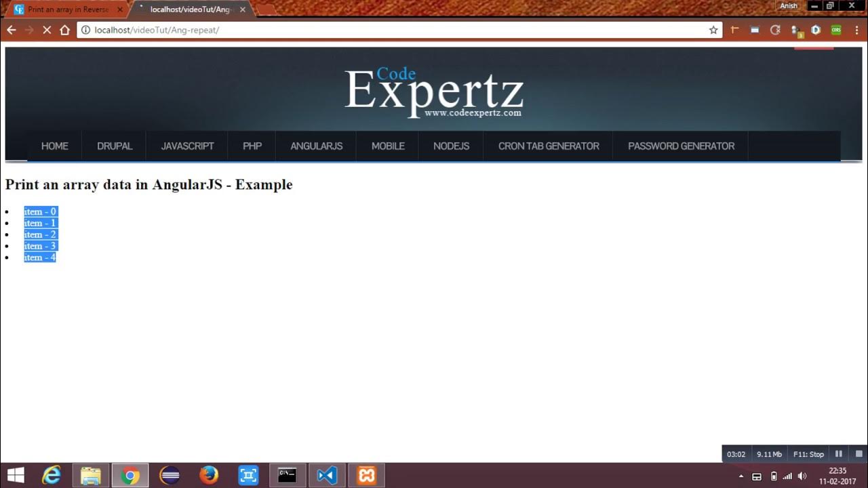Screen dimensions: 868x488
Task: Open the DRUPAL menu item
Action: [115, 146]
